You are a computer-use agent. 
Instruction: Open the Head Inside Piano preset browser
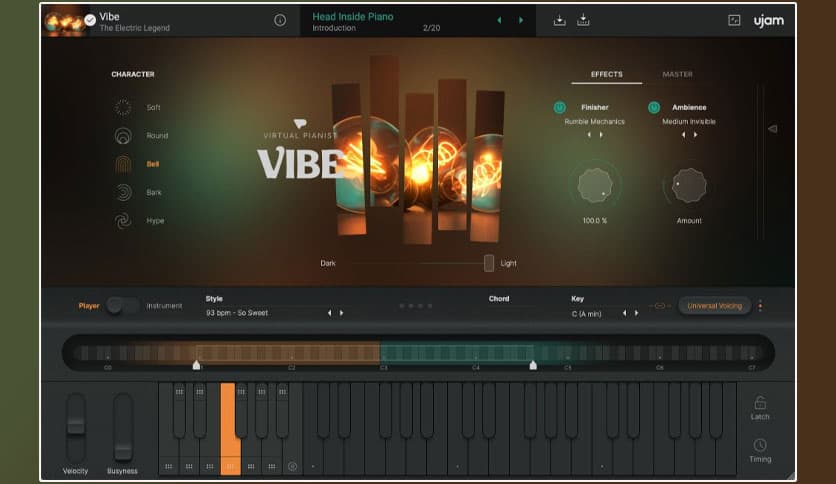click(353, 17)
